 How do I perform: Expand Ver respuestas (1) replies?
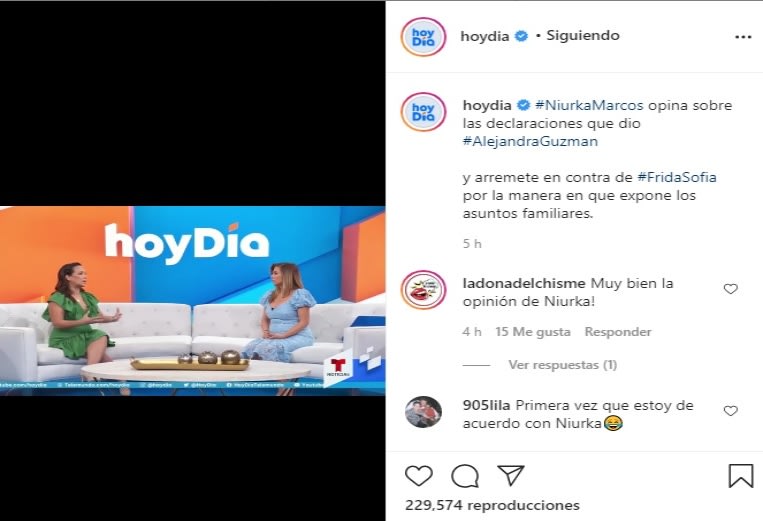click(563, 365)
